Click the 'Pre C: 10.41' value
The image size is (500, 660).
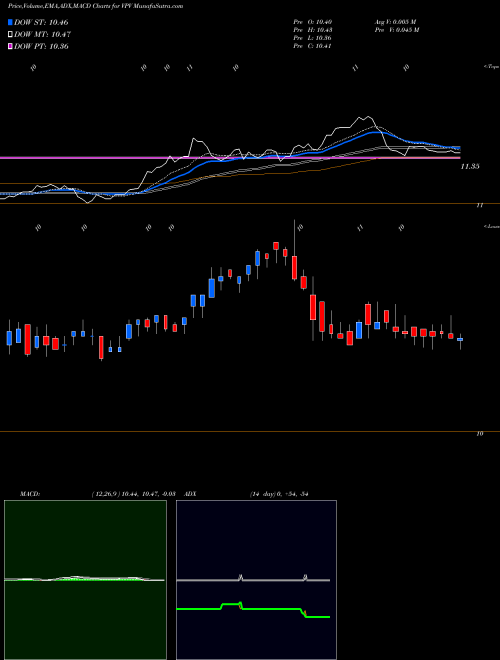coord(313,46)
